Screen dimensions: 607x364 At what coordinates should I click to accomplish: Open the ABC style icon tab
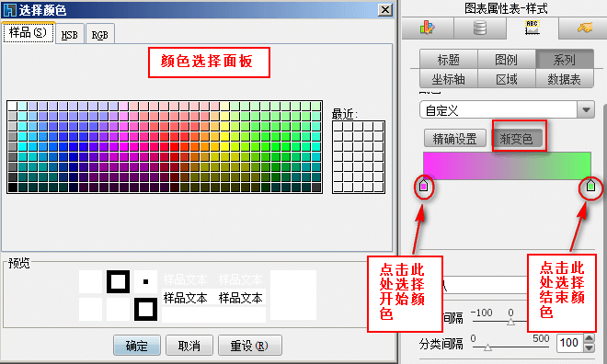tap(532, 28)
